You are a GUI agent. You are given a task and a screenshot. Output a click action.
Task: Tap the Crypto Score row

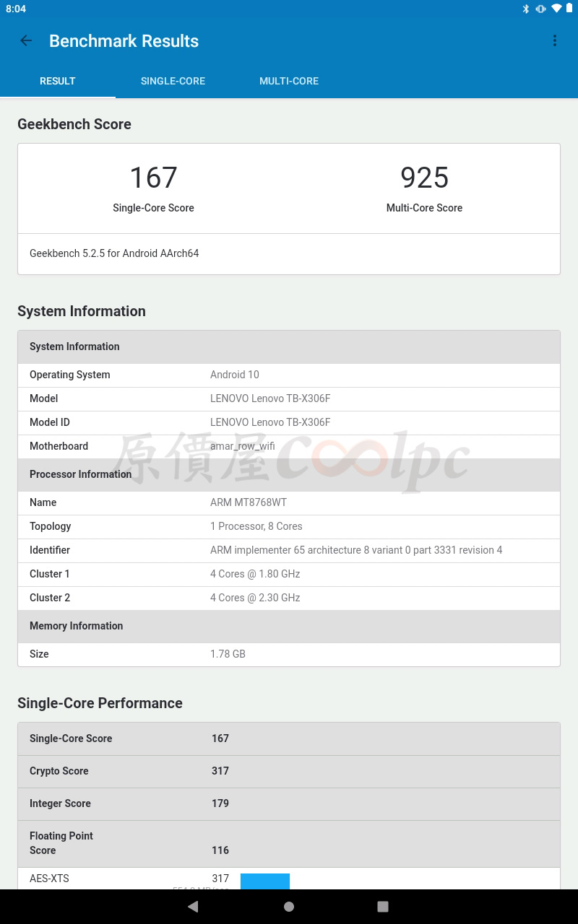(289, 771)
